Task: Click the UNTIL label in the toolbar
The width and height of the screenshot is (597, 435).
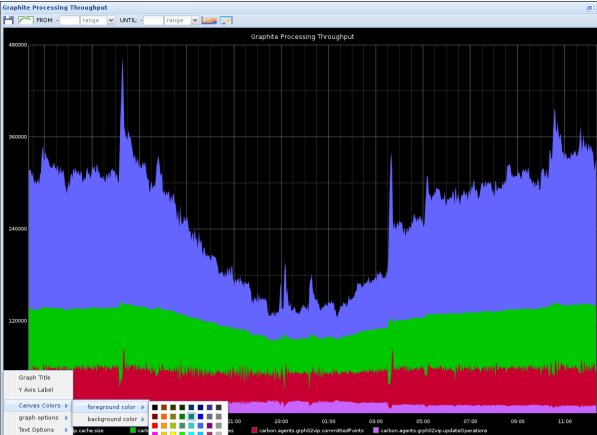Action: tap(128, 20)
